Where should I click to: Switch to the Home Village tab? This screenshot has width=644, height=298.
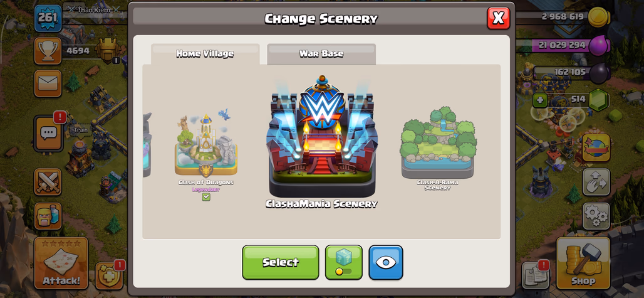tap(205, 54)
